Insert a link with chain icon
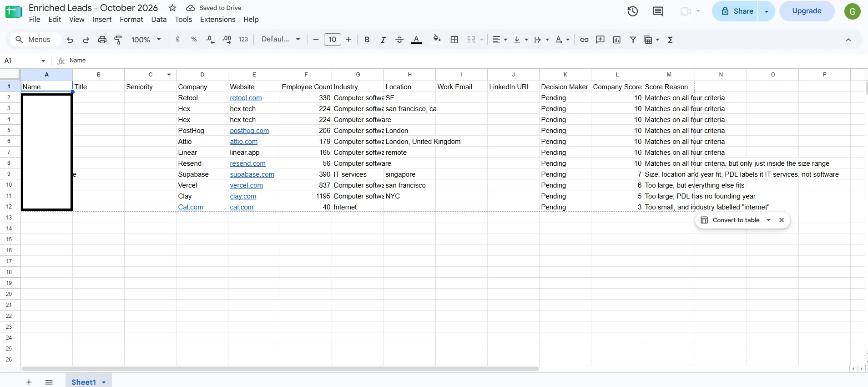This screenshot has height=387, width=868. (584, 40)
